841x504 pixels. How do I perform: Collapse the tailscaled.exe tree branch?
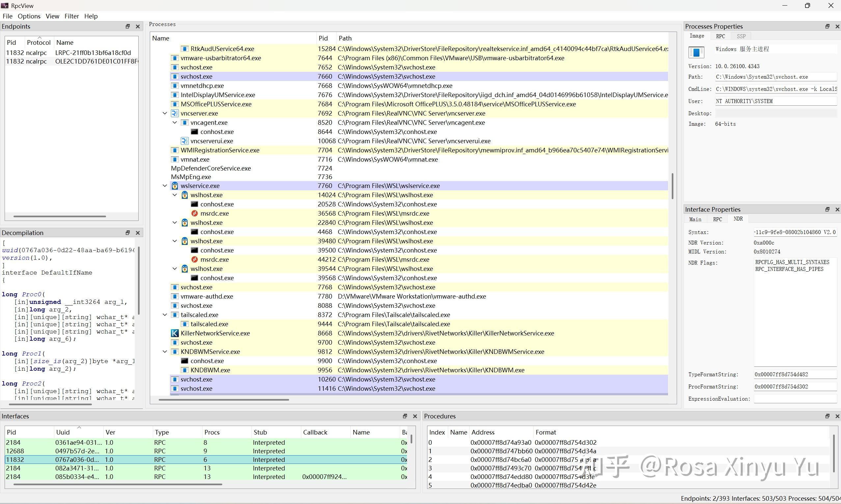(x=165, y=315)
